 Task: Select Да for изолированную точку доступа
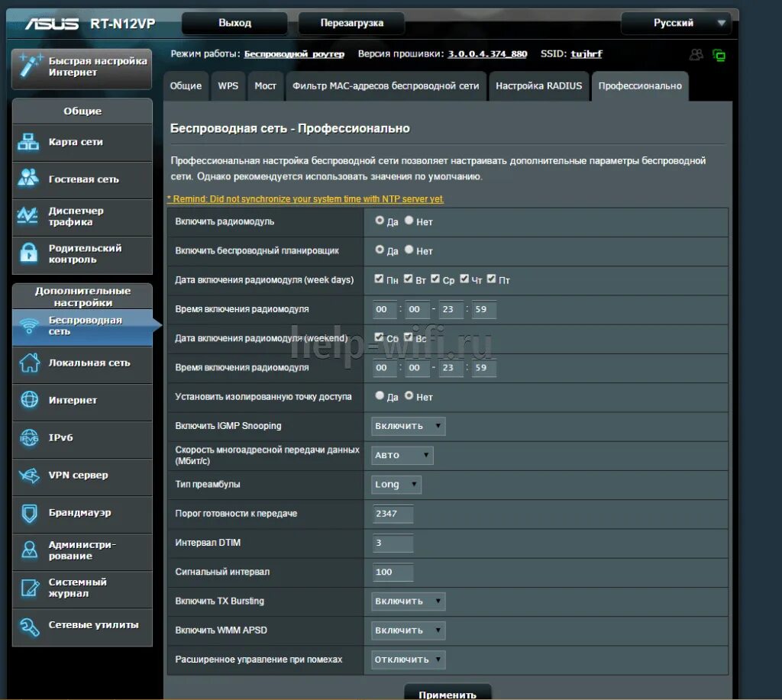[380, 395]
